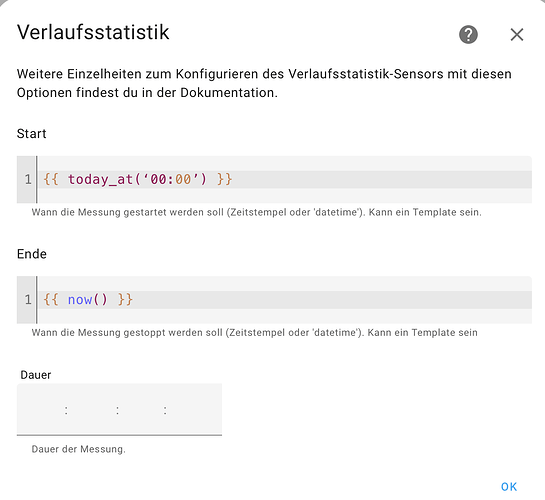545x500 pixels.
Task: Close the Verlaufsstatistik dialog with X
Action: 517,34
